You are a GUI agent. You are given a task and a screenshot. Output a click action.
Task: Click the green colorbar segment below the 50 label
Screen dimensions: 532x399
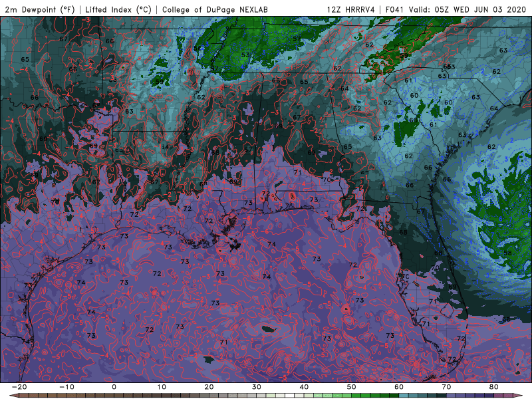(x=356, y=396)
